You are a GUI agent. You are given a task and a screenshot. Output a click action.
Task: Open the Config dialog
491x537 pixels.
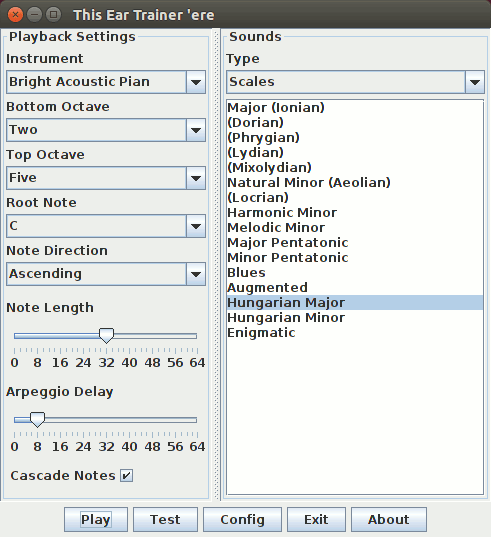pyautogui.click(x=242, y=520)
